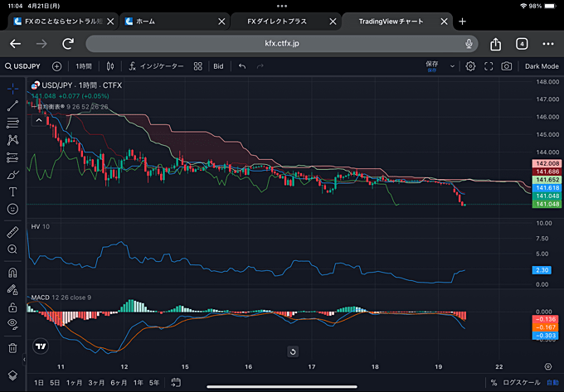Select the Text annotation tool
The image size is (564, 392).
tap(12, 192)
